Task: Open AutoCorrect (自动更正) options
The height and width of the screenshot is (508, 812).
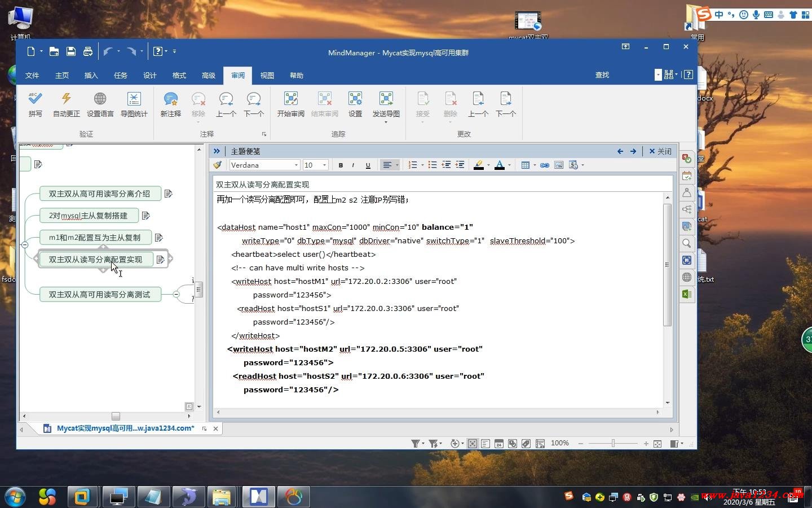Action: click(67, 104)
